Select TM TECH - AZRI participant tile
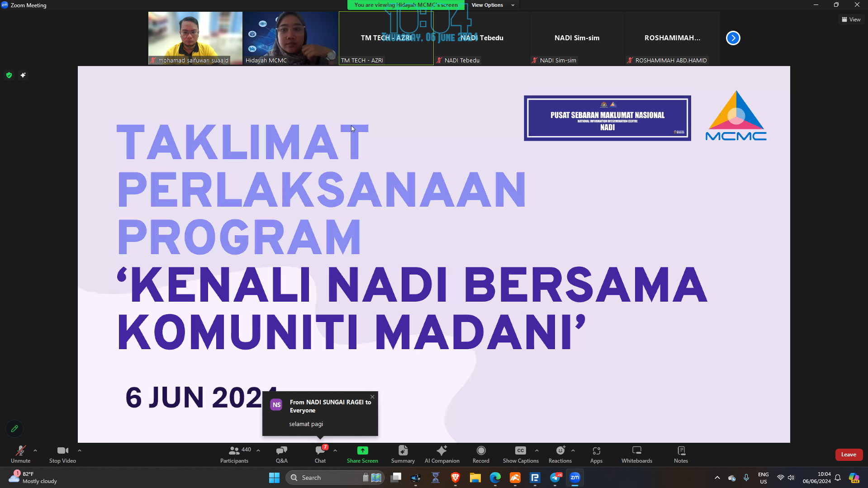Image resolution: width=868 pixels, height=488 pixels. (386, 38)
